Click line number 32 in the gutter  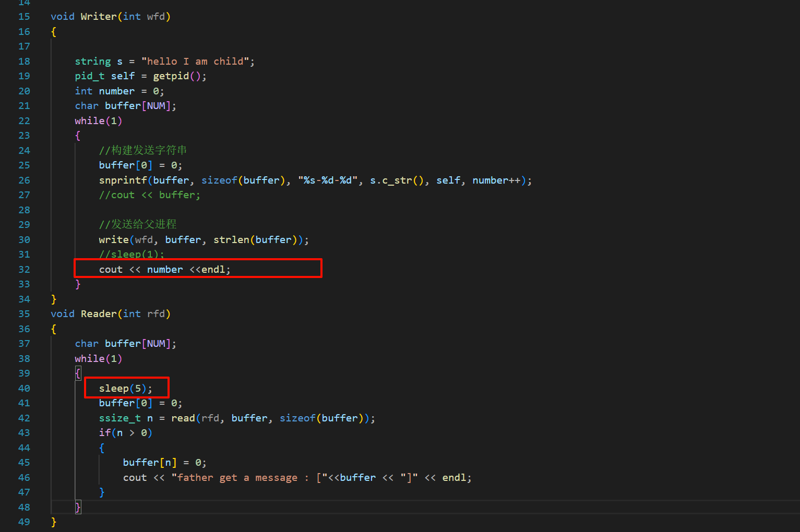[x=24, y=270]
